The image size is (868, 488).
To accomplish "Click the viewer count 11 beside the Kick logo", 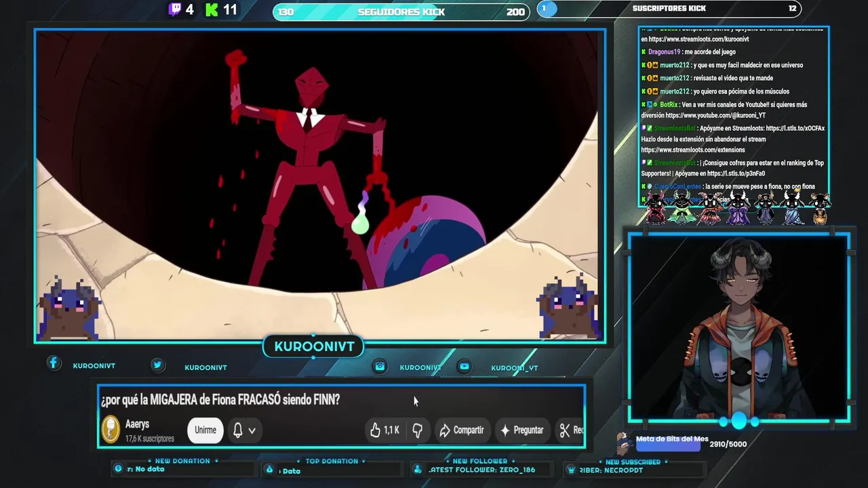I will click(x=230, y=9).
